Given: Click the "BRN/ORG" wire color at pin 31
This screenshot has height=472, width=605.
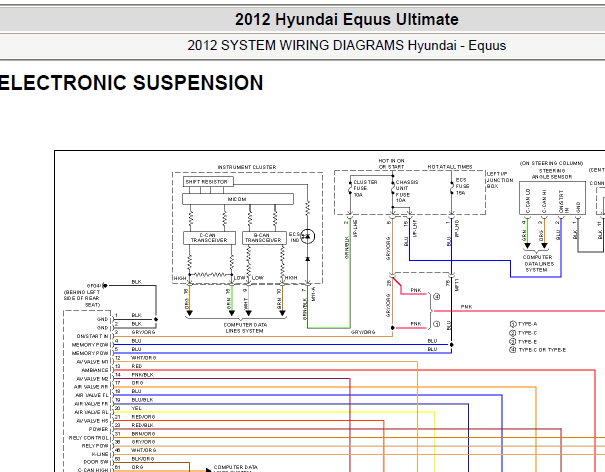Looking at the screenshot, I should (144, 434).
